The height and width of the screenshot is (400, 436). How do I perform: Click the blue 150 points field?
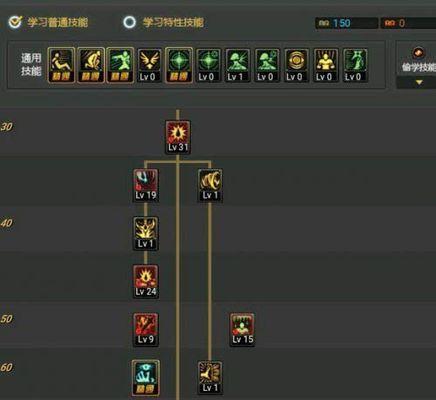(347, 23)
